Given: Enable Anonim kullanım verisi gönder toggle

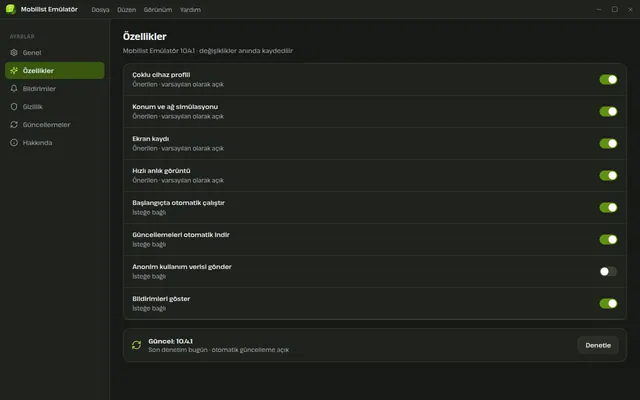Looking at the screenshot, I should pos(608,271).
